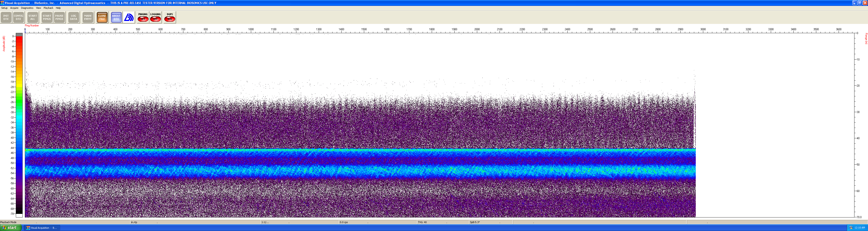The image size is (868, 231).
Task: Open the Diagnostics menu
Action: [x=27, y=8]
